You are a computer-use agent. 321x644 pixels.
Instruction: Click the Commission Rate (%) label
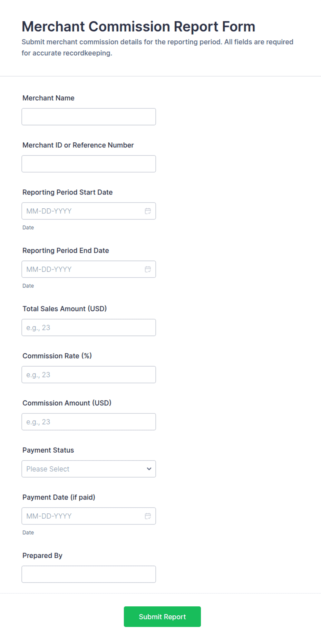[57, 356]
